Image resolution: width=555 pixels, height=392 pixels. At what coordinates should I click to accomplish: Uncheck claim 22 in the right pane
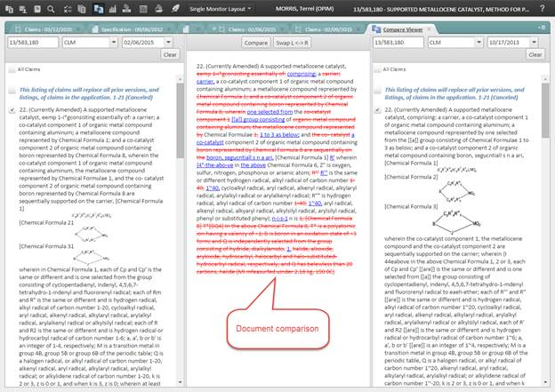pyautogui.click(x=378, y=110)
